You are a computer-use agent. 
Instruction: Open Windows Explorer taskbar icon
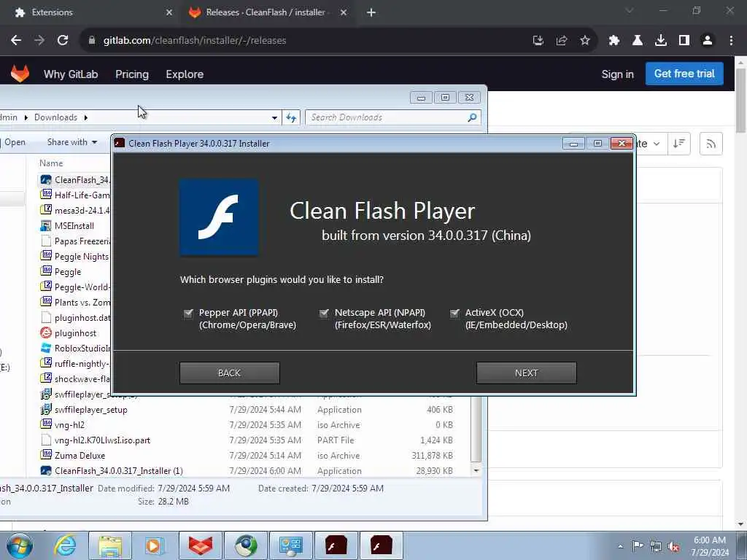110,545
